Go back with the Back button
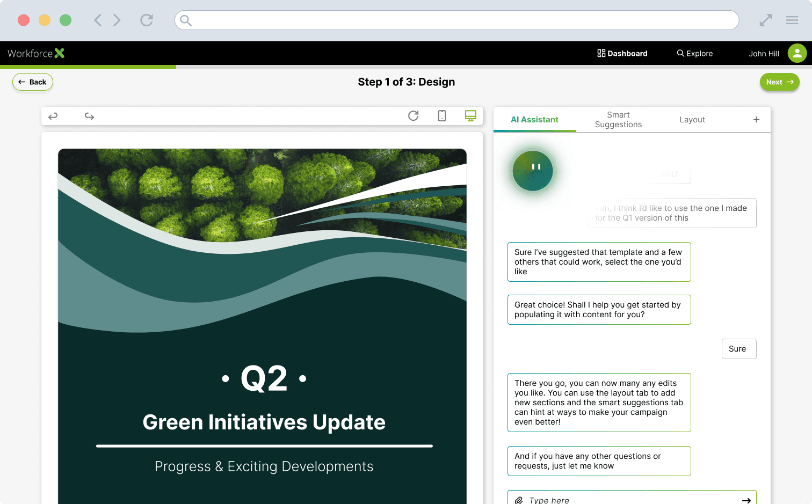This screenshot has height=504, width=812. 33,82
